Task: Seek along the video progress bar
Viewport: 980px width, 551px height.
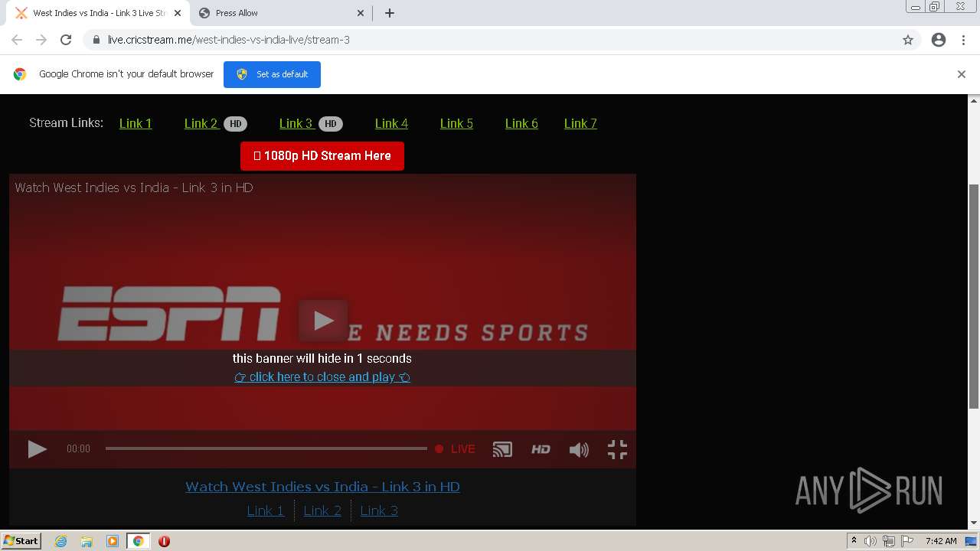Action: tap(266, 448)
